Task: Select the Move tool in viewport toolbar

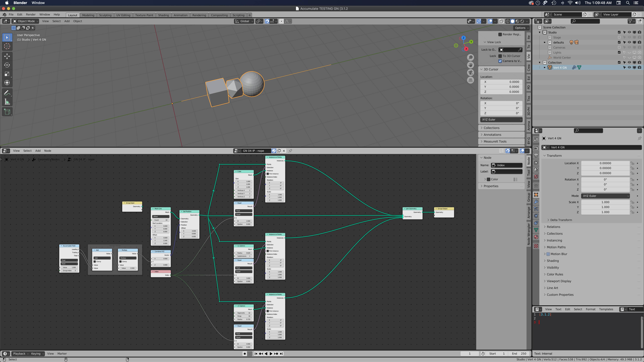Action: click(x=7, y=56)
